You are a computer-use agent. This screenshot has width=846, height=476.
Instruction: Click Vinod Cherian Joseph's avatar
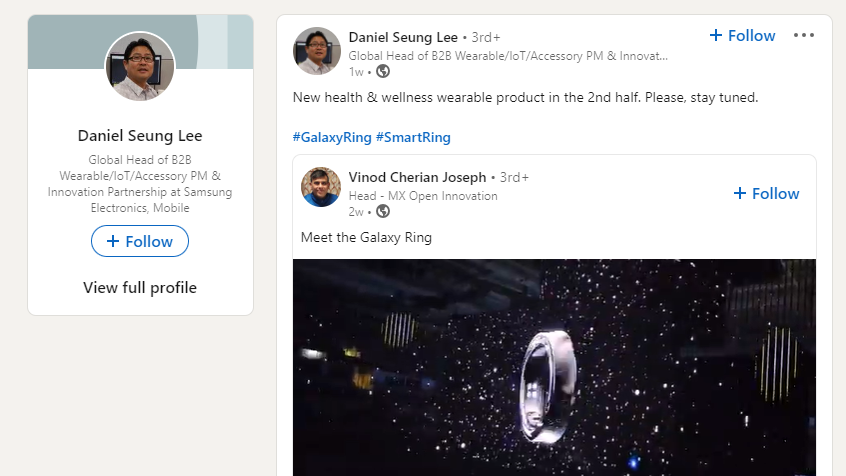pos(321,187)
